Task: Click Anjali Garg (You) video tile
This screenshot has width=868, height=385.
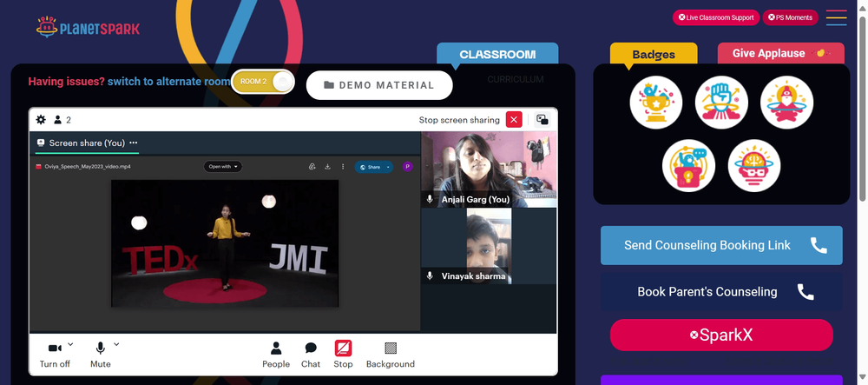Action: tap(489, 169)
